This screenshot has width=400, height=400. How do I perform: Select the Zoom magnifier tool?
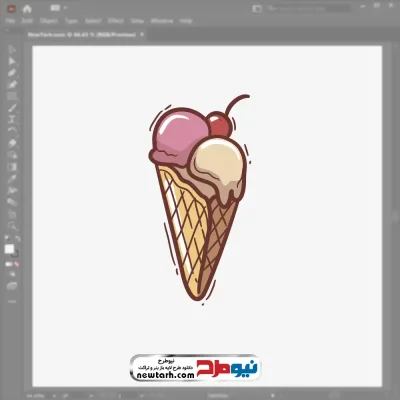point(12,226)
